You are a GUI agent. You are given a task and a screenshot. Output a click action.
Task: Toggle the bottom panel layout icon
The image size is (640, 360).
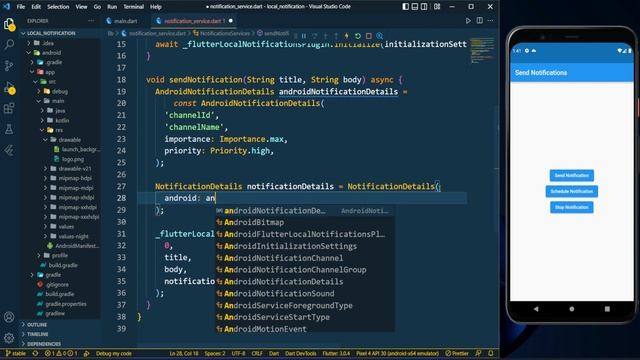tap(415, 7)
